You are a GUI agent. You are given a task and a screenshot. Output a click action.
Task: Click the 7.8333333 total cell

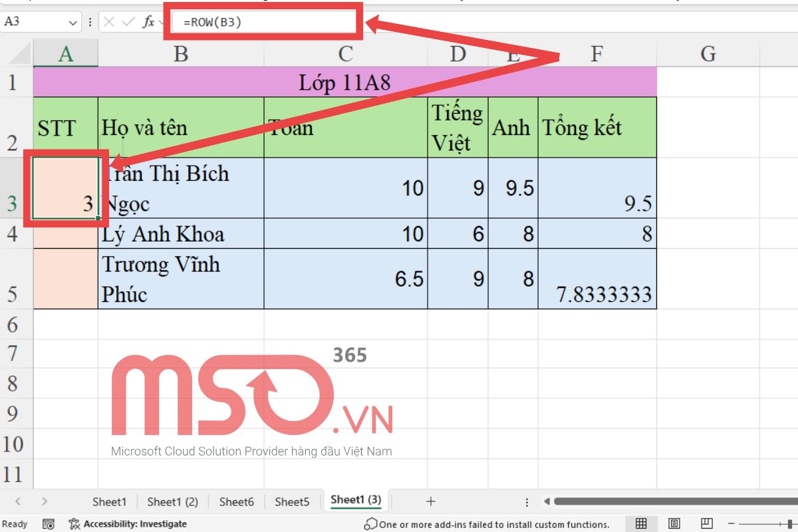click(x=597, y=279)
